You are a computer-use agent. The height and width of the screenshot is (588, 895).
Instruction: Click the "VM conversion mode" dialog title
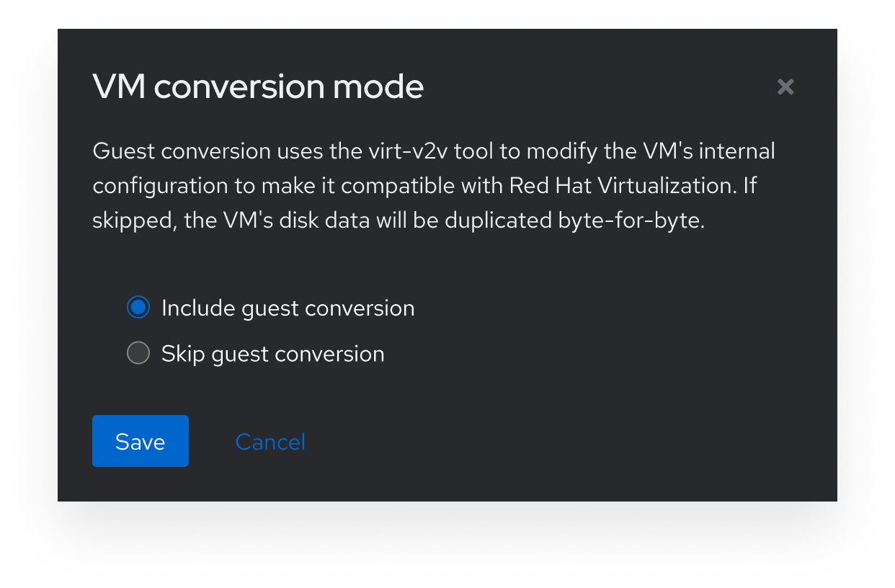258,87
